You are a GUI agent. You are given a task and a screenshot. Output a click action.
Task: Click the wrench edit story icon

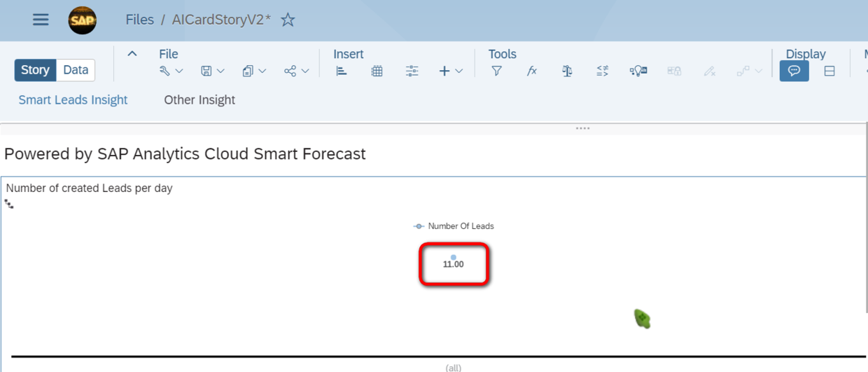165,71
